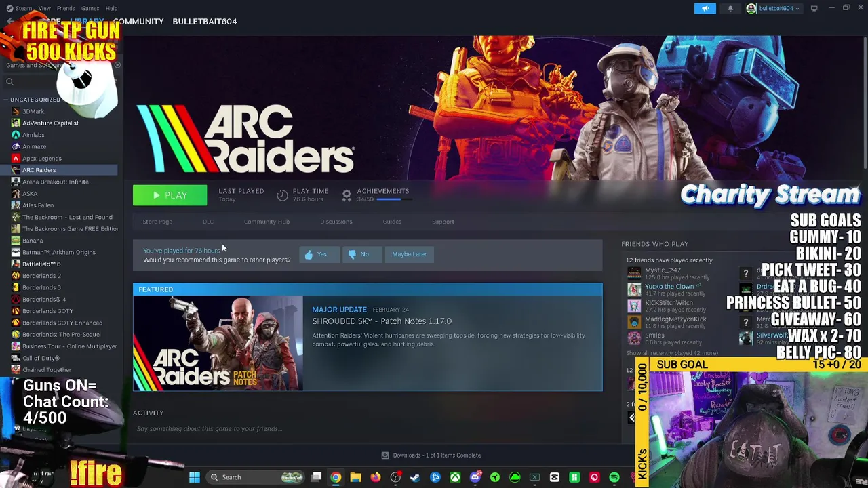This screenshot has width=868, height=488.
Task: Open the Xbox app from the taskbar
Action: [455, 477]
